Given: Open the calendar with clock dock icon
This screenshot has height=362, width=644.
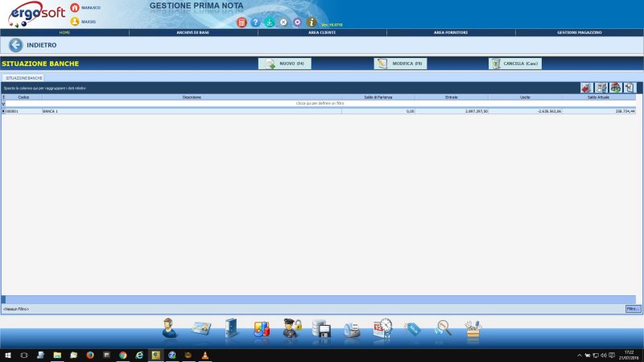Looking at the screenshot, I should (x=383, y=328).
